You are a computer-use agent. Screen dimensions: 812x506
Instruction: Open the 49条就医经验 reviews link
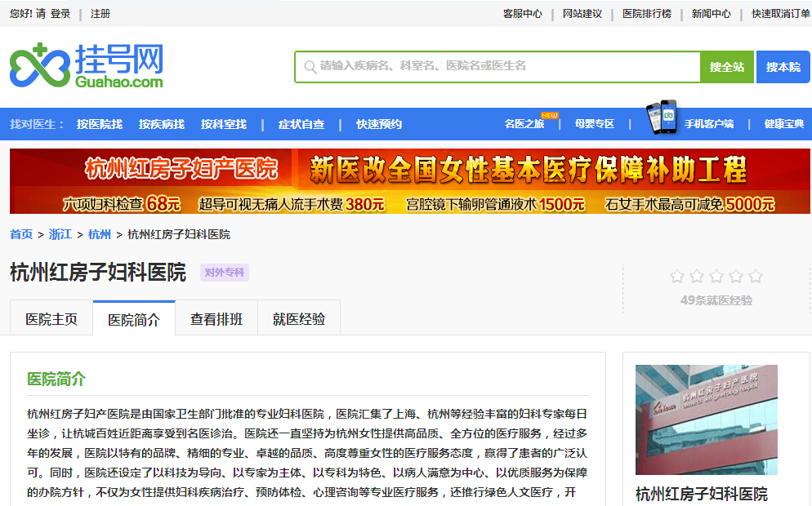(716, 300)
